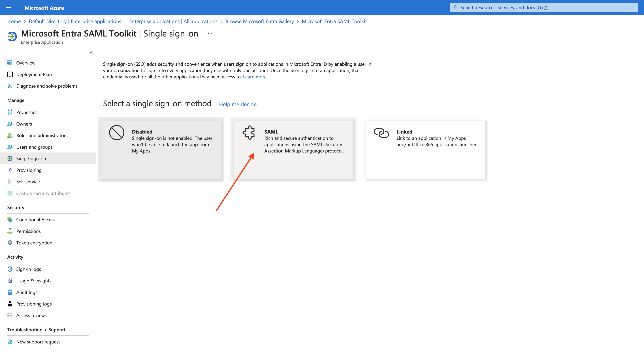The image size is (644, 361).
Task: Open Conditional Access under Security
Action: point(35,220)
